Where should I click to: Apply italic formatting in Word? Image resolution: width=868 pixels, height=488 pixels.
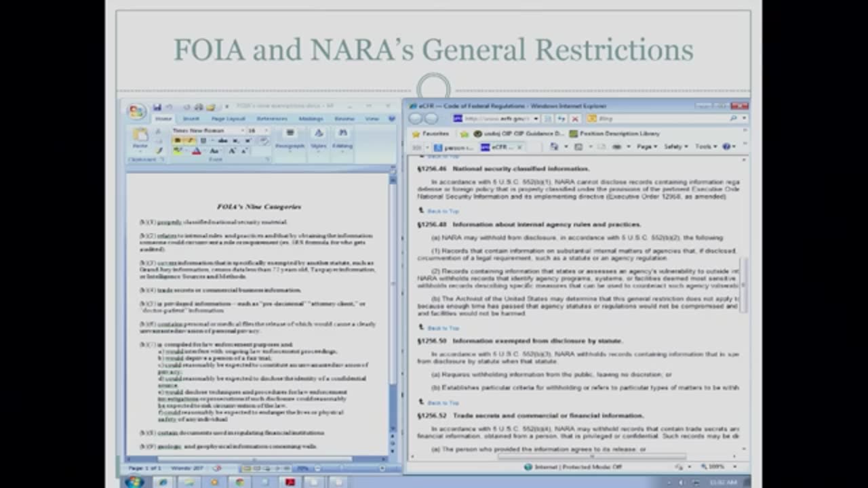(191, 140)
